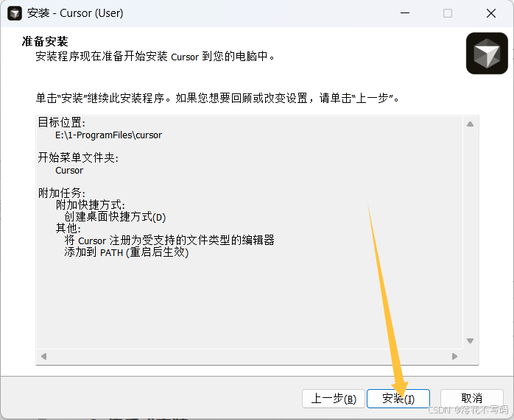Close the Cursor installer window
Screen dimensions: 514x420
pos(491,13)
